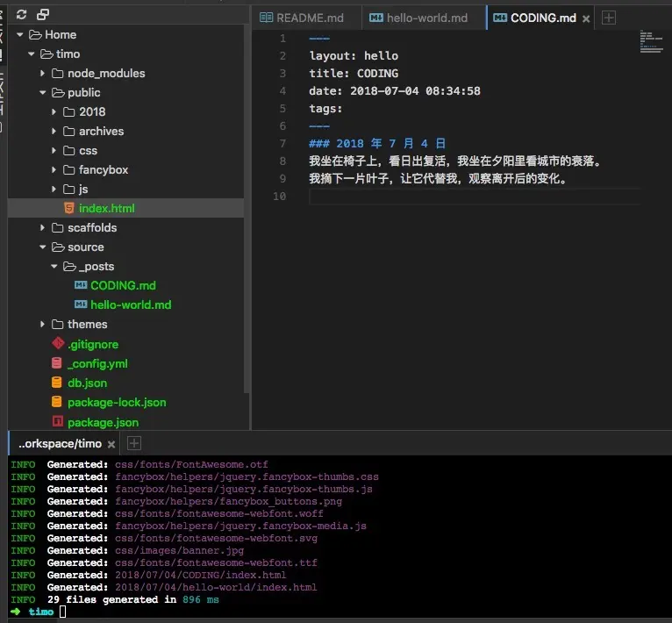The width and height of the screenshot is (672, 623).
Task: Expand the fancybox folder arrow
Action: [x=54, y=170]
